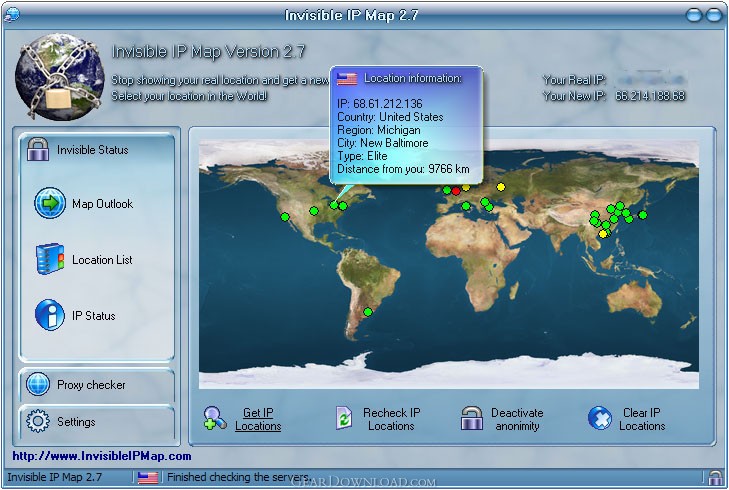Click the Settings gear icon
The image size is (729, 490).
38,421
